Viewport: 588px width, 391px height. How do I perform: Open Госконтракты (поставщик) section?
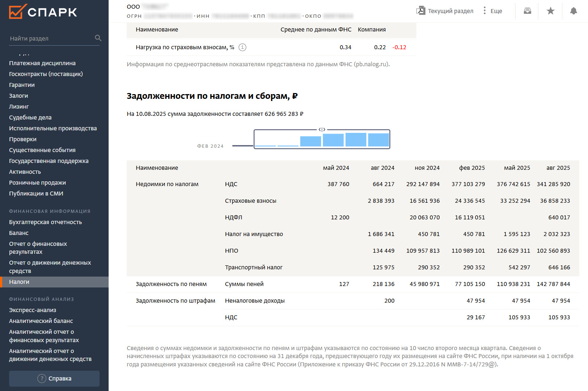(46, 74)
